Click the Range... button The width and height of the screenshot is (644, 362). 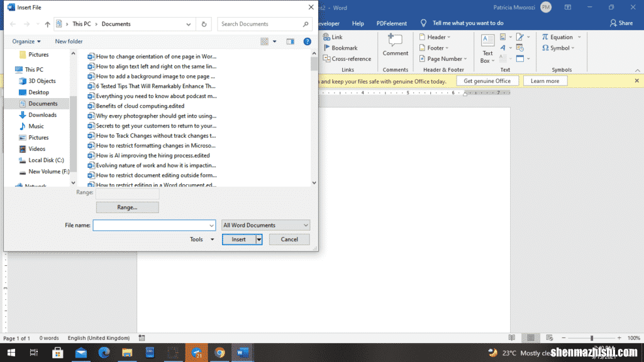127,207
